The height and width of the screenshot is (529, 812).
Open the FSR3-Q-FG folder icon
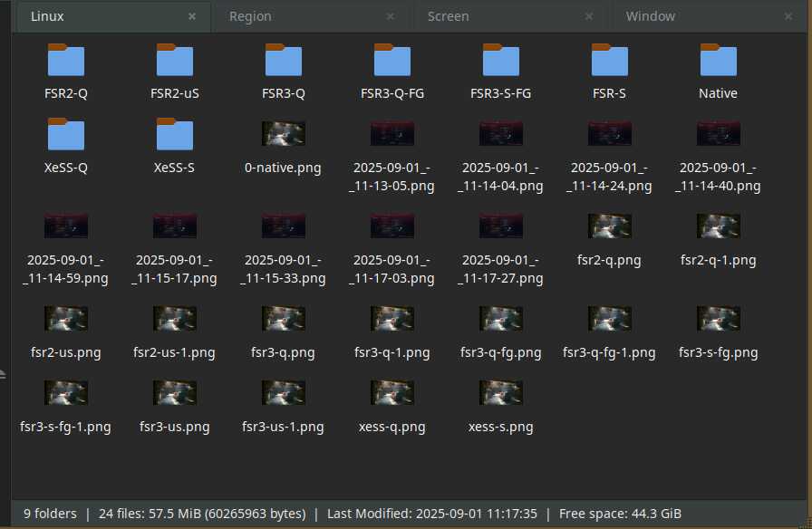click(x=392, y=60)
